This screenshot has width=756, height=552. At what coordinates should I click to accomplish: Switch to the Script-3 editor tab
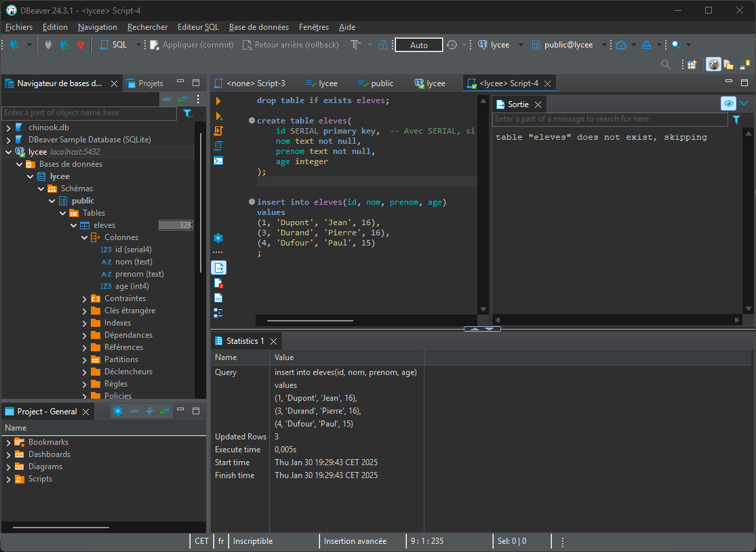tap(256, 83)
